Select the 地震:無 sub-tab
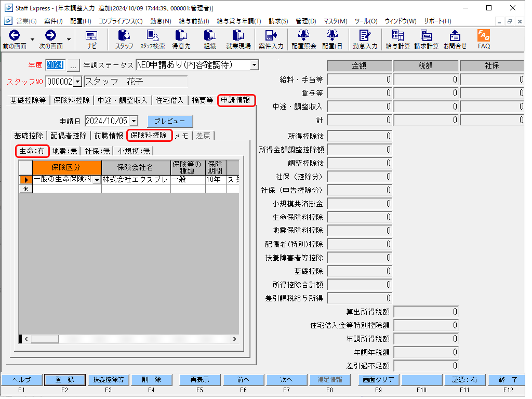 click(x=66, y=151)
